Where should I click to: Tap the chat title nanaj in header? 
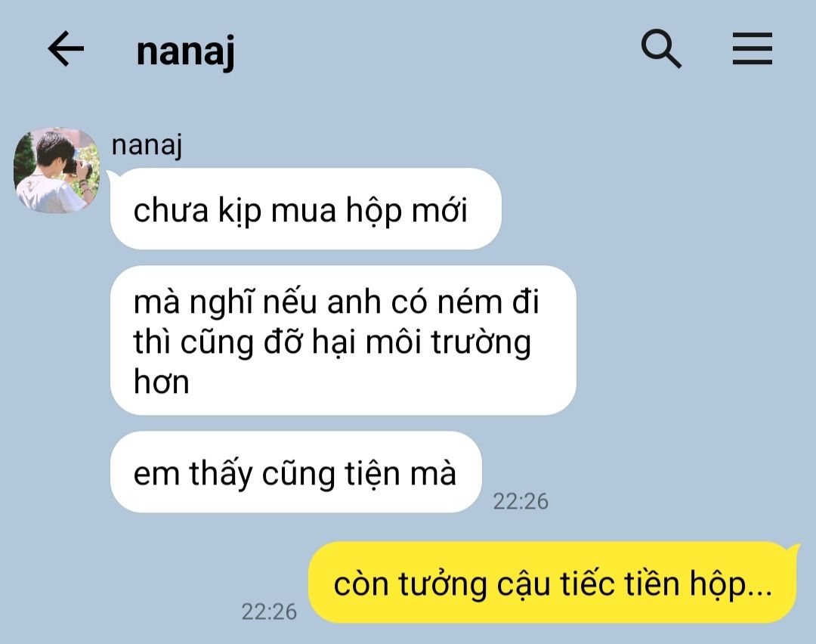[185, 51]
